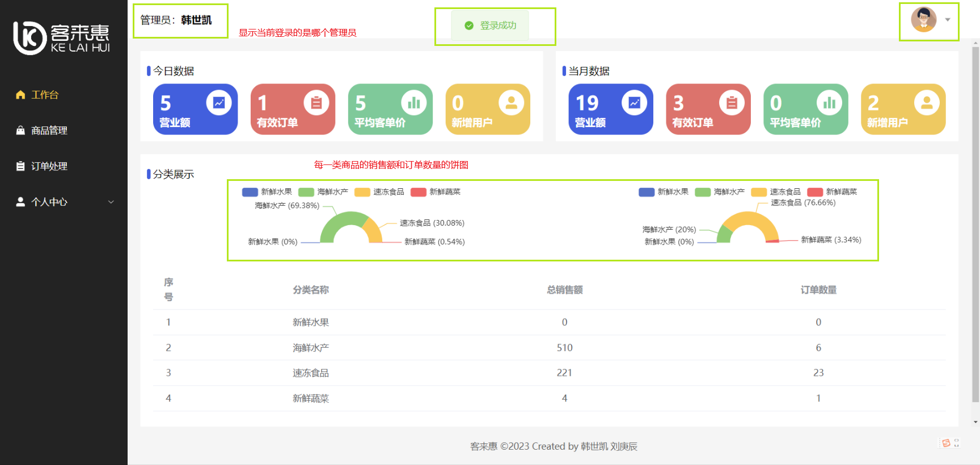Click this month's 新增用户 value 2
980x465 pixels.
[x=873, y=103]
